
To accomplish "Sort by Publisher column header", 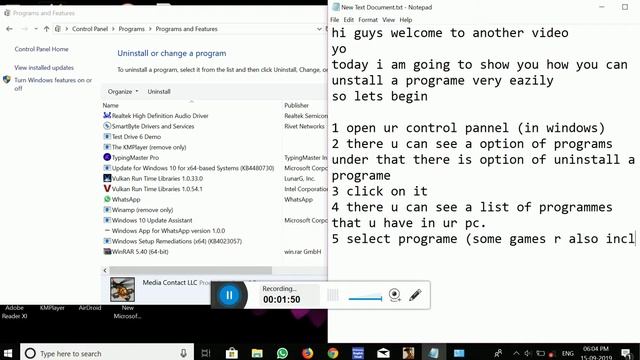I will [296, 105].
